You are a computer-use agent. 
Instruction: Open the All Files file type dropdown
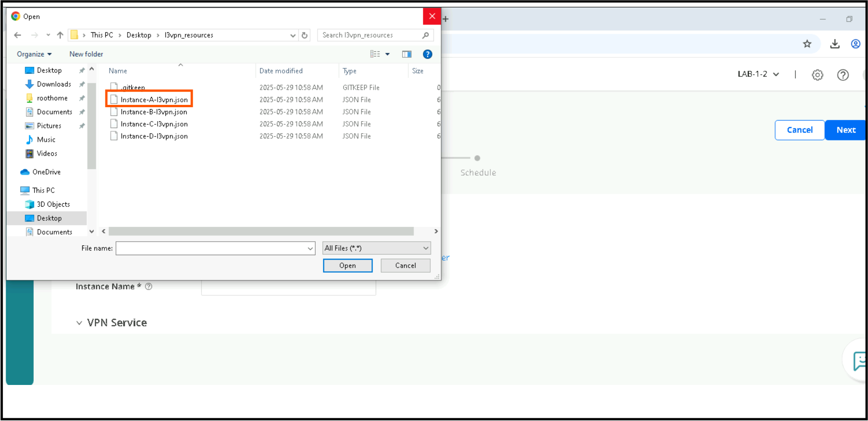tap(376, 248)
